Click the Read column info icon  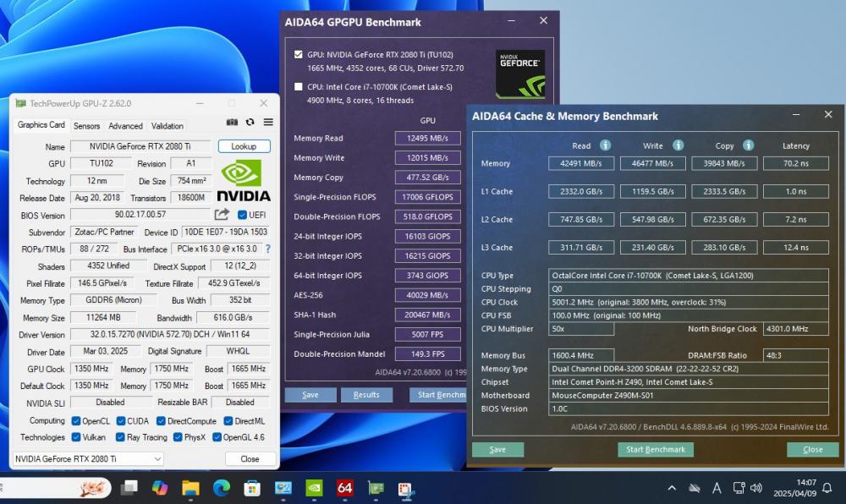pos(606,145)
